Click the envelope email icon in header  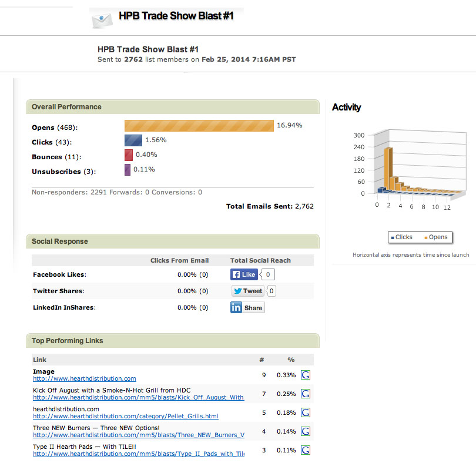102,18
